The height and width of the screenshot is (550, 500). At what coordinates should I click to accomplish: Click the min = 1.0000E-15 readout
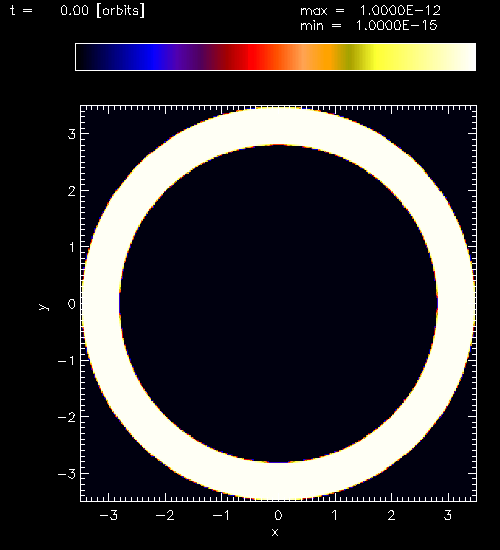pyautogui.click(x=369, y=26)
